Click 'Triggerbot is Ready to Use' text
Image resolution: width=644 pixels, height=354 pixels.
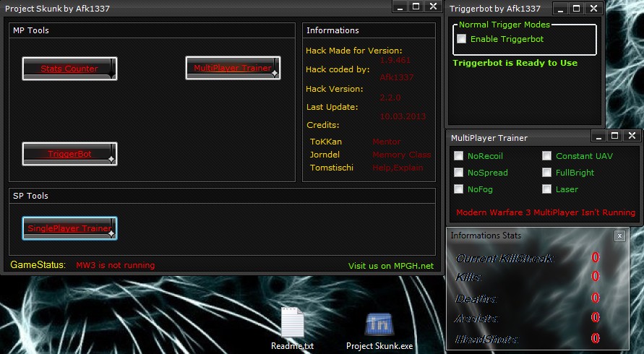pyautogui.click(x=515, y=63)
